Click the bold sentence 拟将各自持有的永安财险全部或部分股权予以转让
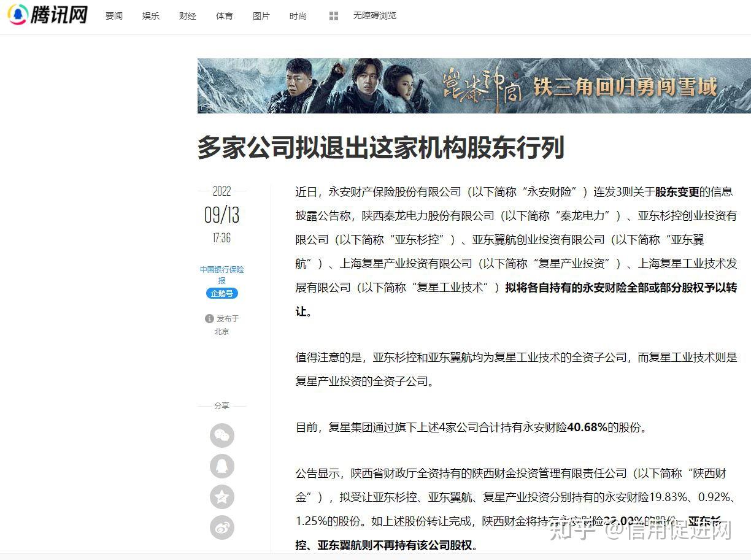The height and width of the screenshot is (560, 751). coord(515,299)
